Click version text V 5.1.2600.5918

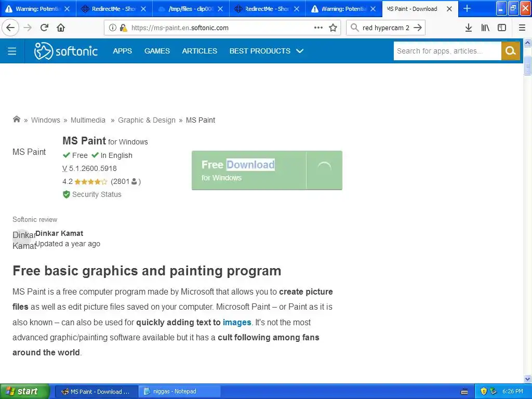[89, 168]
